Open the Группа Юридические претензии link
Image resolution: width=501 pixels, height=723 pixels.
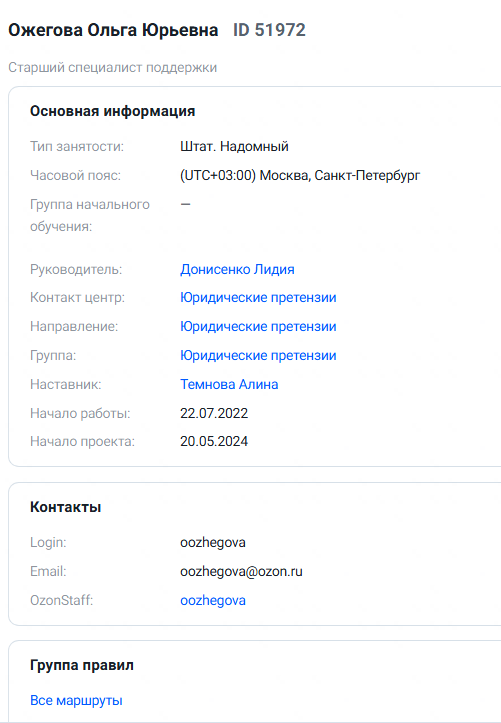258,356
